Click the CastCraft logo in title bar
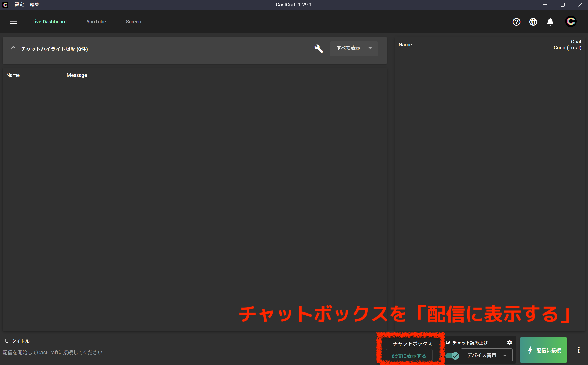The height and width of the screenshot is (365, 588). click(x=5, y=5)
